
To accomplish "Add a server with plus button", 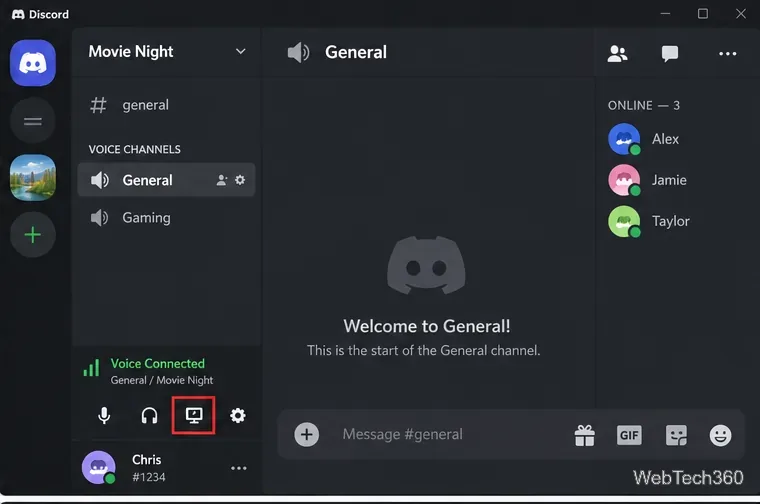I will [x=33, y=235].
